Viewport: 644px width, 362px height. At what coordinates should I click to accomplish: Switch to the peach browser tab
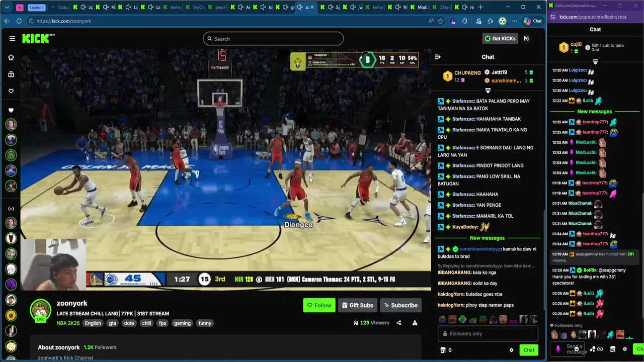[218, 7]
